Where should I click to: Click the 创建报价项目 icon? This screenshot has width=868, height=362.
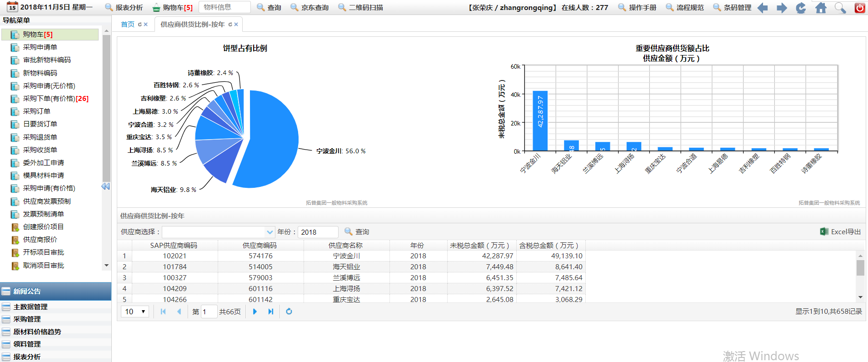(15, 227)
